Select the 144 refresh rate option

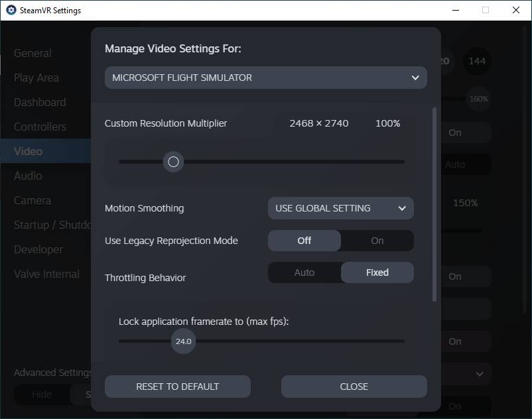click(477, 61)
